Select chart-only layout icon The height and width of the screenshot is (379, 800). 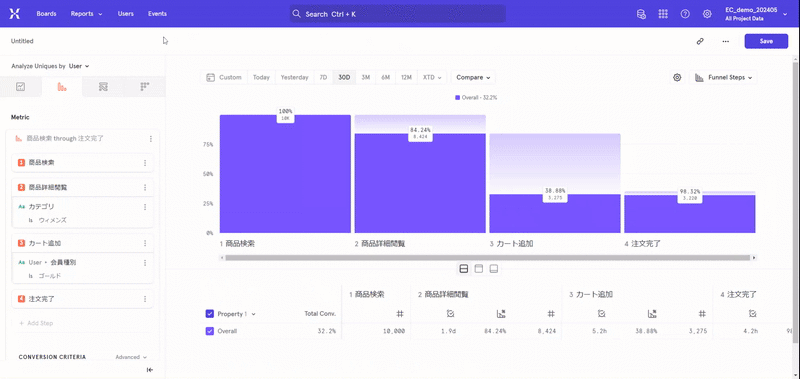(x=479, y=269)
